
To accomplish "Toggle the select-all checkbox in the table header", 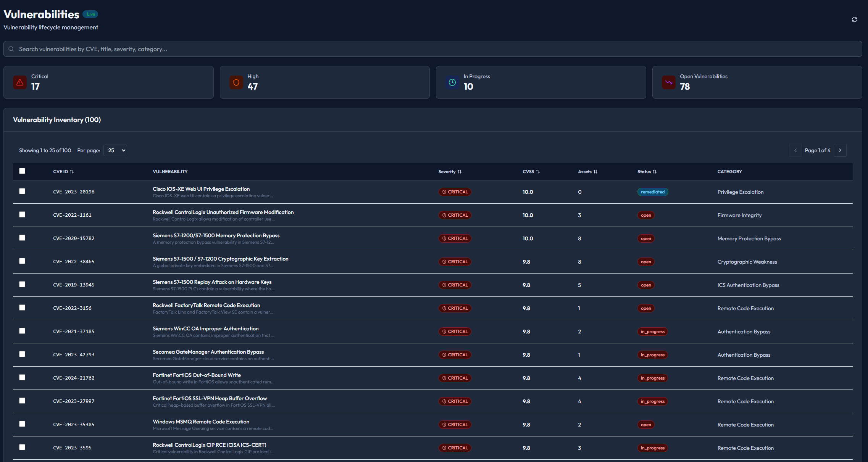I will 22,171.
